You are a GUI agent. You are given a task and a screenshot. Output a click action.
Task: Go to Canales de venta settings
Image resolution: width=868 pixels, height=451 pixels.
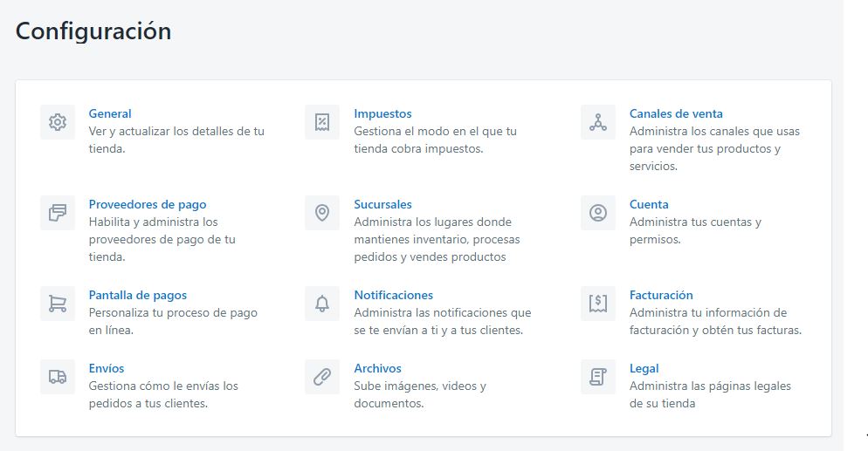(676, 113)
